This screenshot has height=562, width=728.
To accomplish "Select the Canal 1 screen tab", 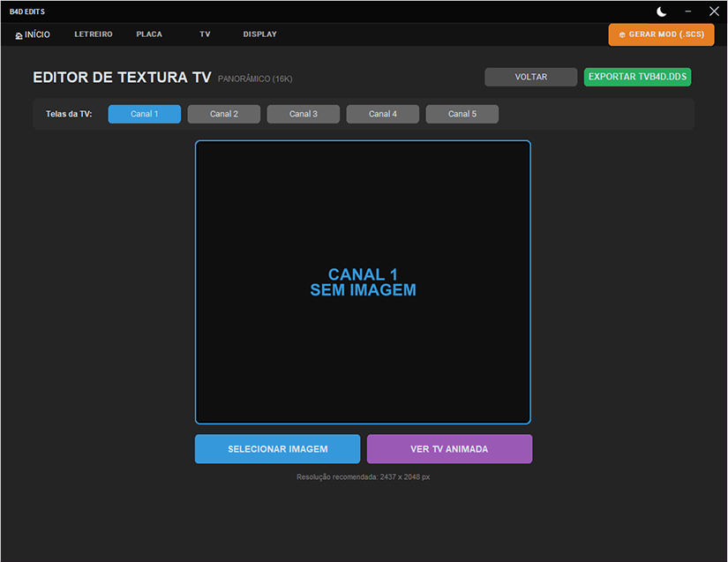I will (145, 114).
